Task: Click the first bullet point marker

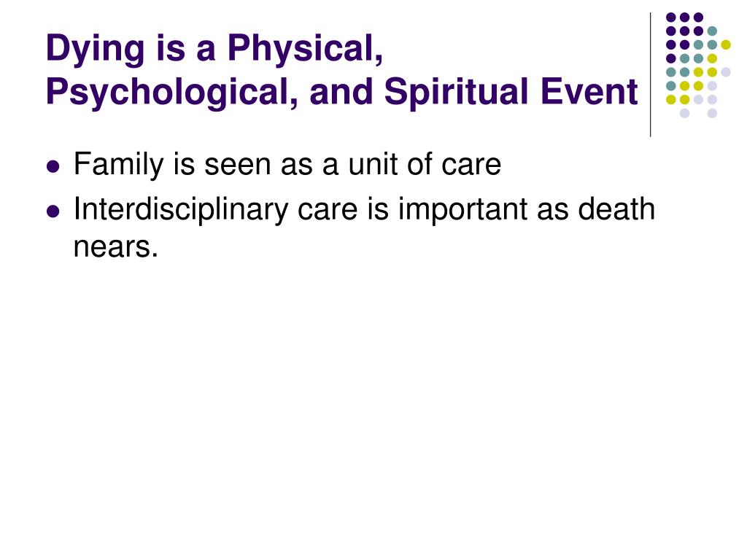Action: tap(53, 167)
